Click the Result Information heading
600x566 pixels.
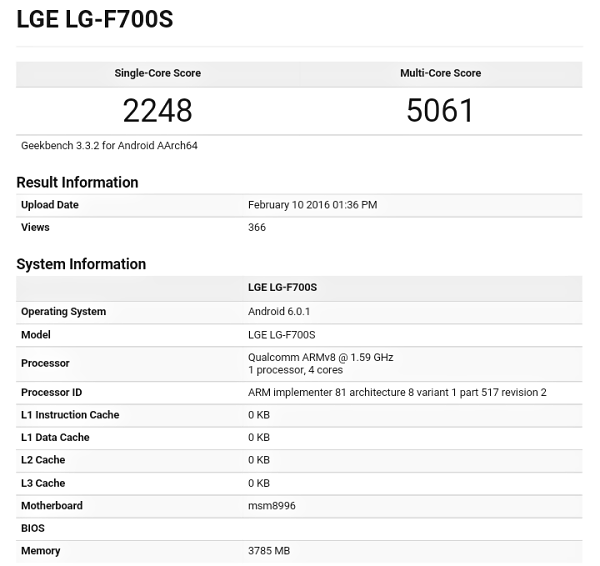pos(77,182)
